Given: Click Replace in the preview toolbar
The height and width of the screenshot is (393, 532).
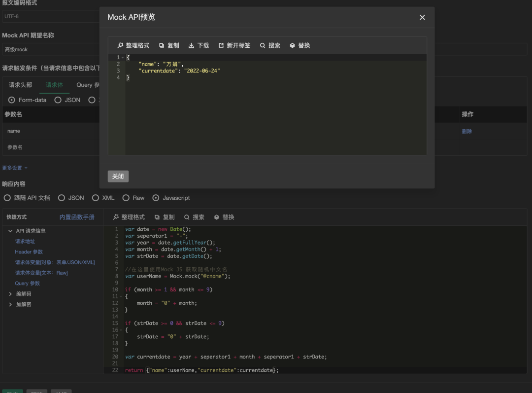Looking at the screenshot, I should pos(300,45).
